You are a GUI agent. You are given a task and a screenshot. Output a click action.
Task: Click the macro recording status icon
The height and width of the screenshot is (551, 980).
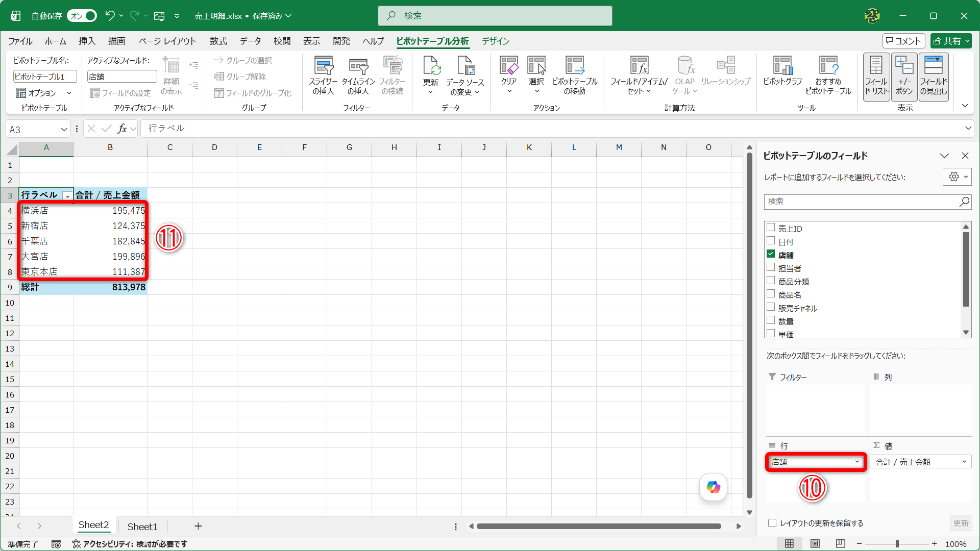56,544
